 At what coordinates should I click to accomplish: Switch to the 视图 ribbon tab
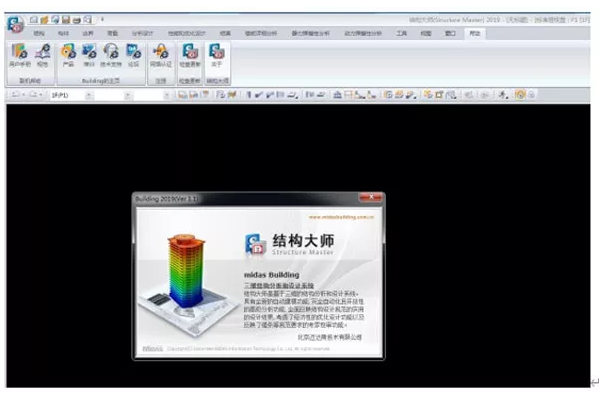pyautogui.click(x=426, y=34)
